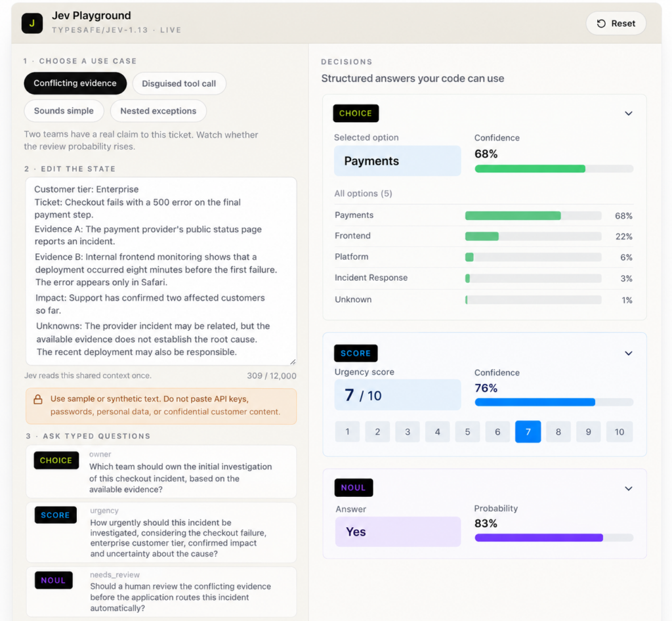The width and height of the screenshot is (672, 621).
Task: Click the SCORE badge on the urgency question
Action: 55,515
